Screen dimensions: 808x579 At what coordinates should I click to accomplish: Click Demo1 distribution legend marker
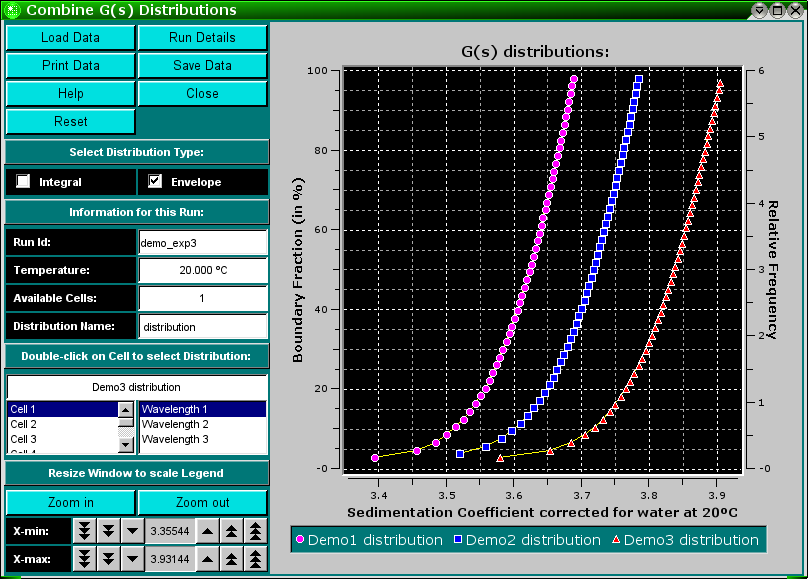click(300, 540)
